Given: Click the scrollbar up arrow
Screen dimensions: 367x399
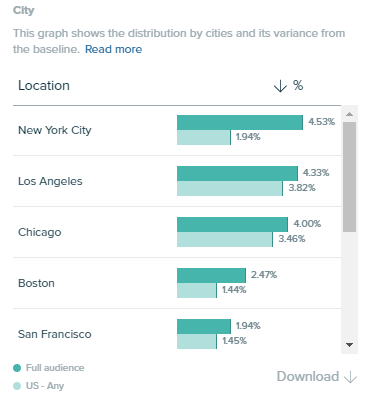Looking at the screenshot, I should point(349,114).
